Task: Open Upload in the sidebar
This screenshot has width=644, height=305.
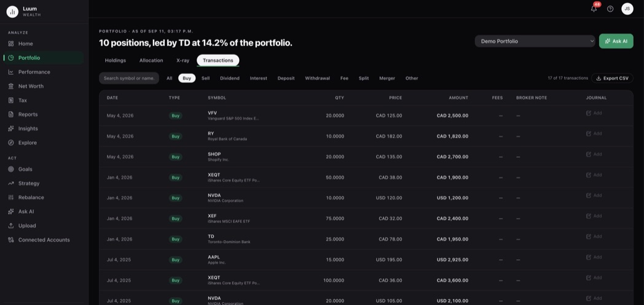Action: 43,225
